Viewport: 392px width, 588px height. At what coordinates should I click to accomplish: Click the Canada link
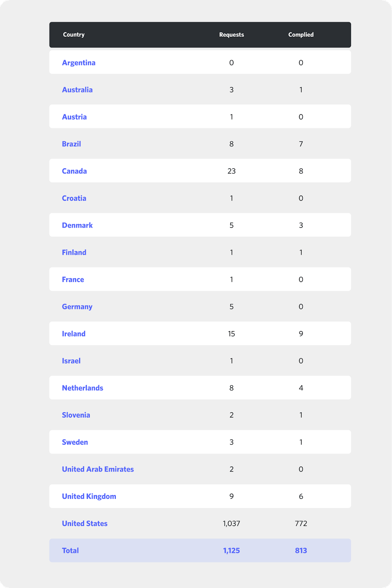coord(74,171)
